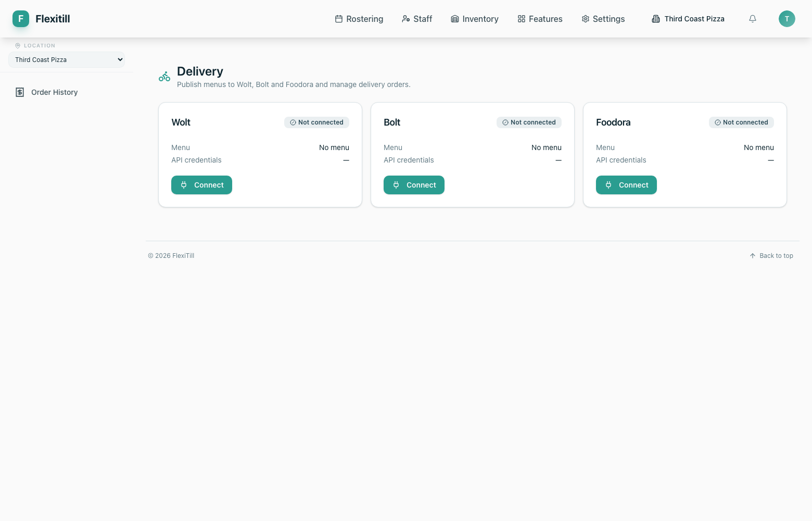Click the Wolt card title
This screenshot has width=812, height=521.
point(181,122)
